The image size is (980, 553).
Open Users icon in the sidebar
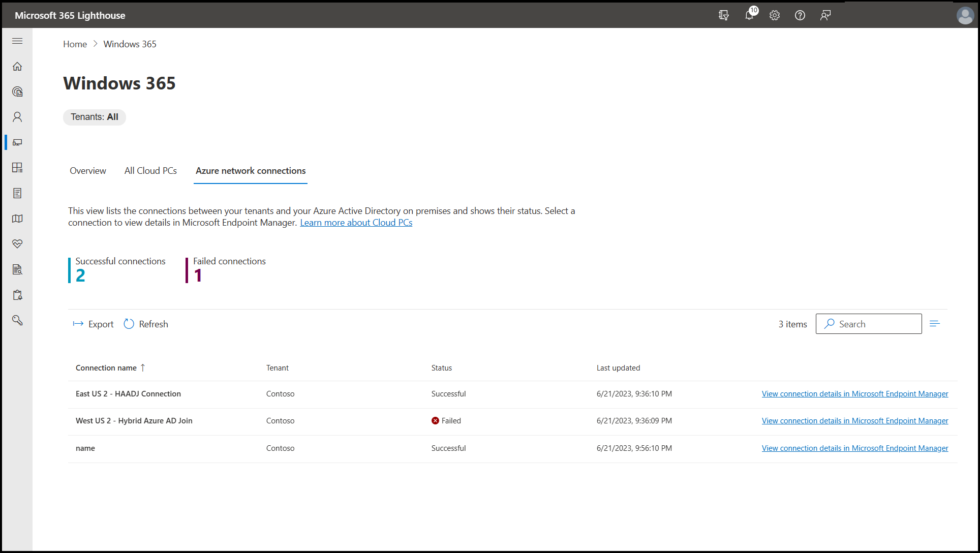[17, 117]
